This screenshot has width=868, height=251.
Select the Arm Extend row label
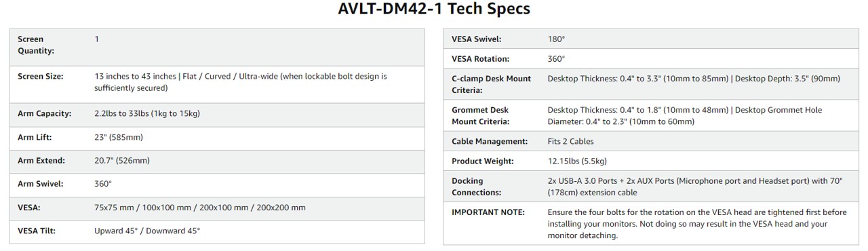41,161
